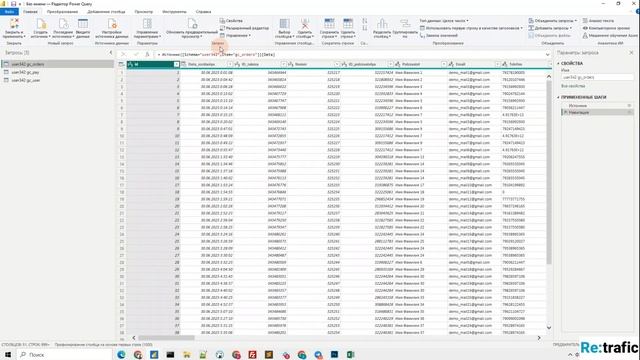
Task: Open Data Source Settings (Настройки источника данных)
Action: tap(112, 28)
